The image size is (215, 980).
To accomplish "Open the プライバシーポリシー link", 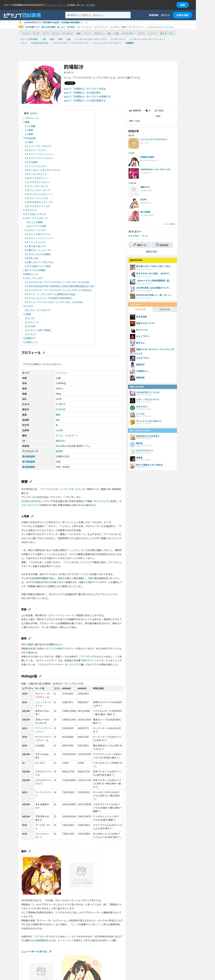I will pyautogui.click(x=56, y=5).
